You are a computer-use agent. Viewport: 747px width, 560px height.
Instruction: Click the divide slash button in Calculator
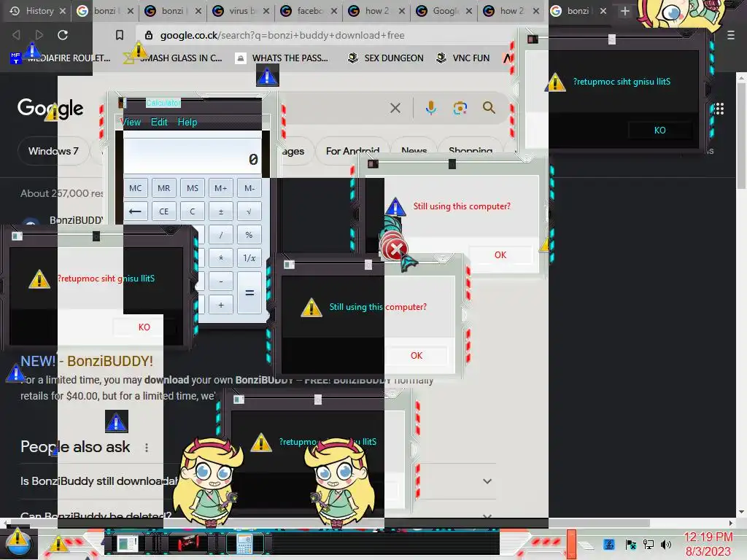pos(221,234)
